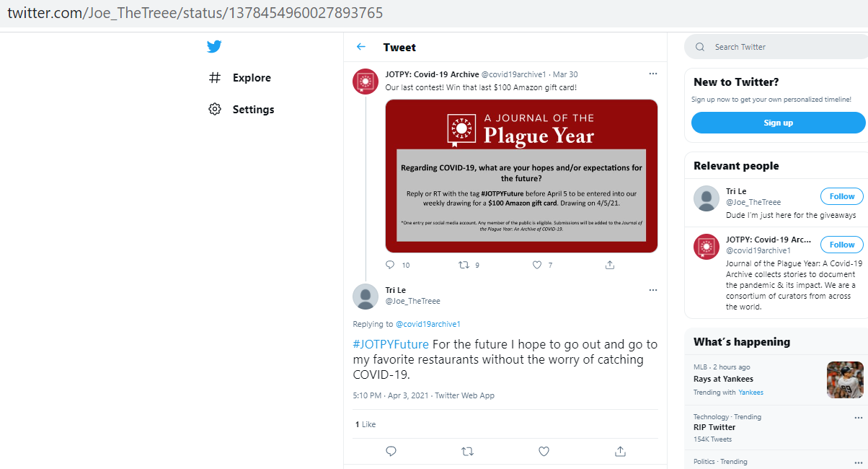This screenshot has height=469, width=868.
Task: Retweet the JOTPY contest tweet
Action: (x=464, y=265)
